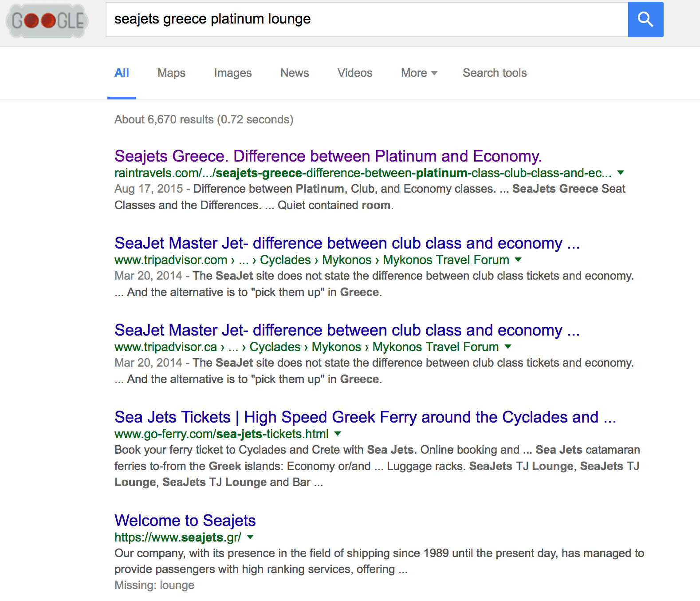Click the www.tripadvisor.ca breadcrumb URL
Image resolution: width=700 pixels, height=601 pixels.
click(307, 347)
